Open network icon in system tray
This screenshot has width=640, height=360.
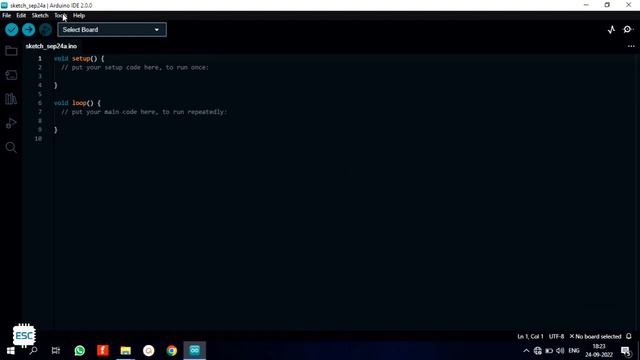538,351
